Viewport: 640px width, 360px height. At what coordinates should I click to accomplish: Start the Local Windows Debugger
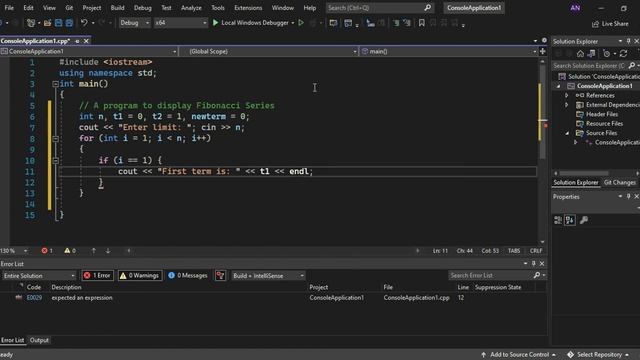coord(253,23)
